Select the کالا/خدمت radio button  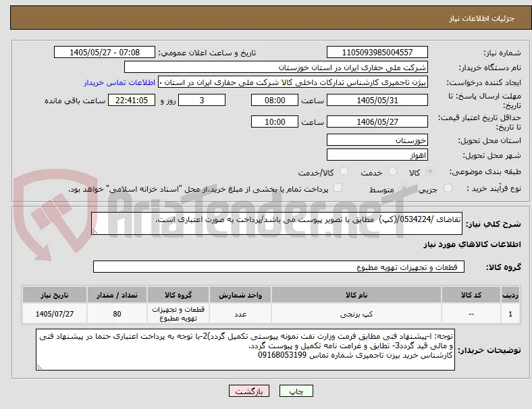[x=344, y=171]
